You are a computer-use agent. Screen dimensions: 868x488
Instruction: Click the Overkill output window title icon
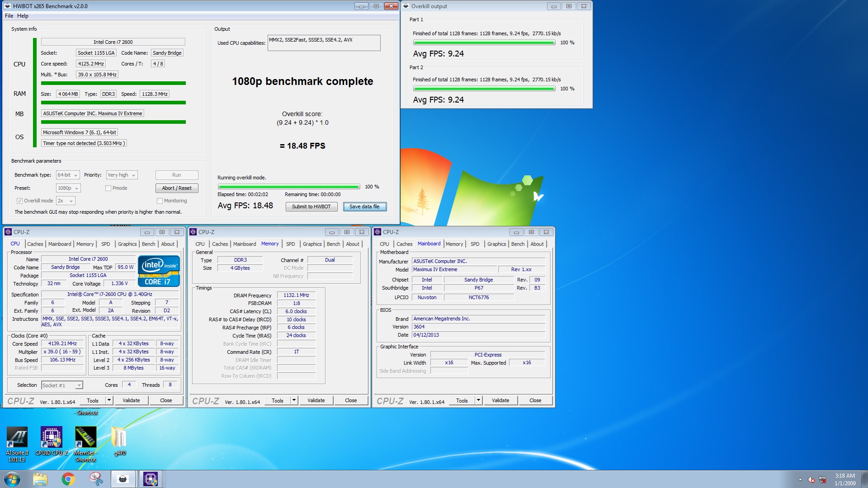click(406, 6)
